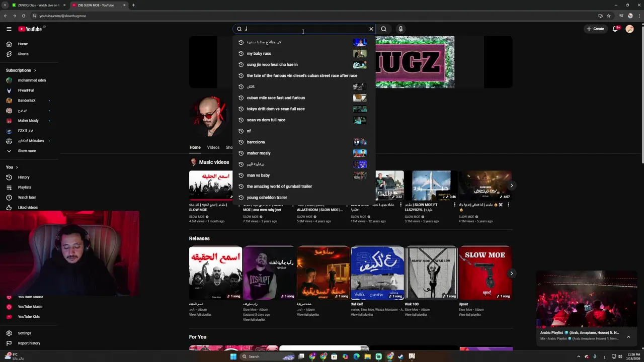Show next Releases with arrow
Viewport: 644px width, 362px height.
point(511,274)
